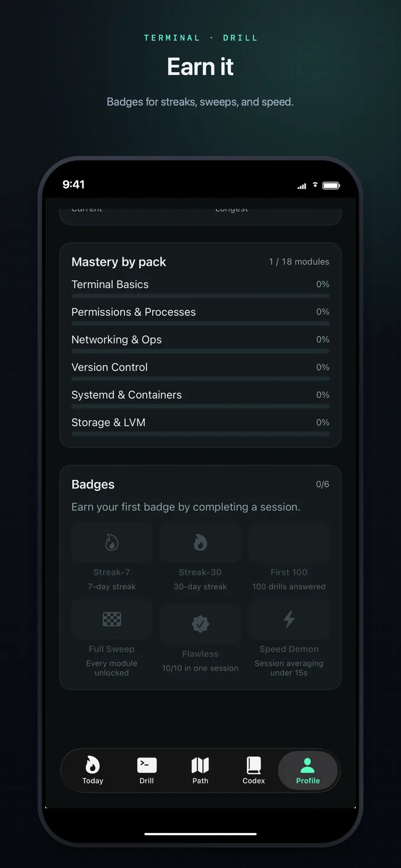The height and width of the screenshot is (868, 401).
Task: Tap the Streak-7 droplet badge icon
Action: (x=112, y=542)
